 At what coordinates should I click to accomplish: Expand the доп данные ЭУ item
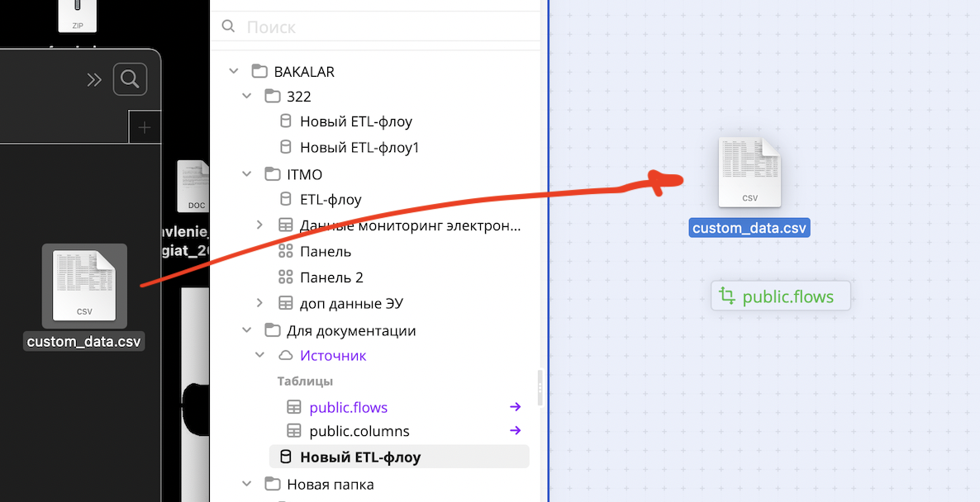pyautogui.click(x=259, y=303)
